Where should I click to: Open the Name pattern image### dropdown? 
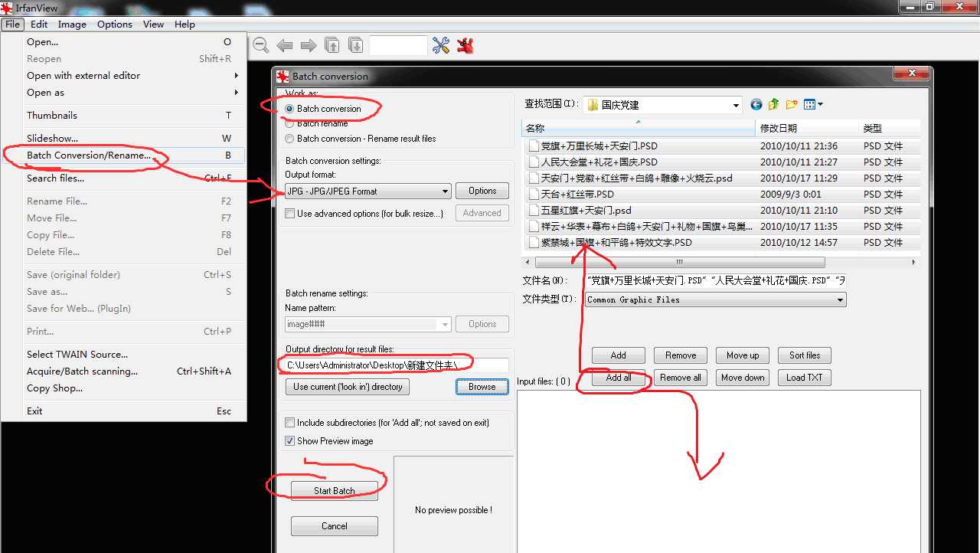click(368, 324)
